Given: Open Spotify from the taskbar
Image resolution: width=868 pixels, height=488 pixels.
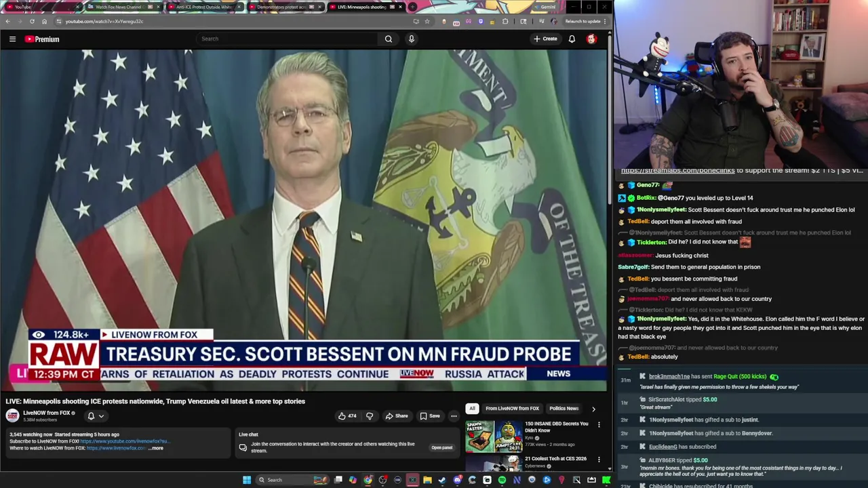Looking at the screenshot, I should [502, 480].
